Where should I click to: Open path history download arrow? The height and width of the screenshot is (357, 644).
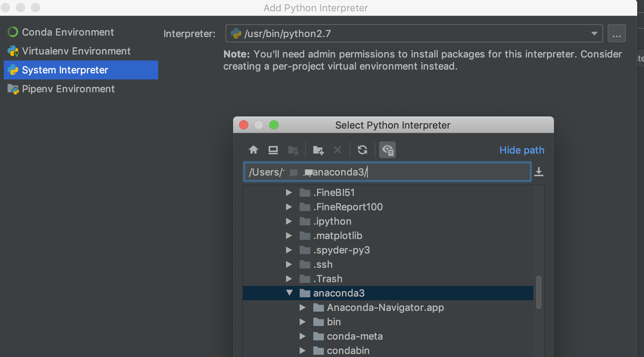point(539,172)
